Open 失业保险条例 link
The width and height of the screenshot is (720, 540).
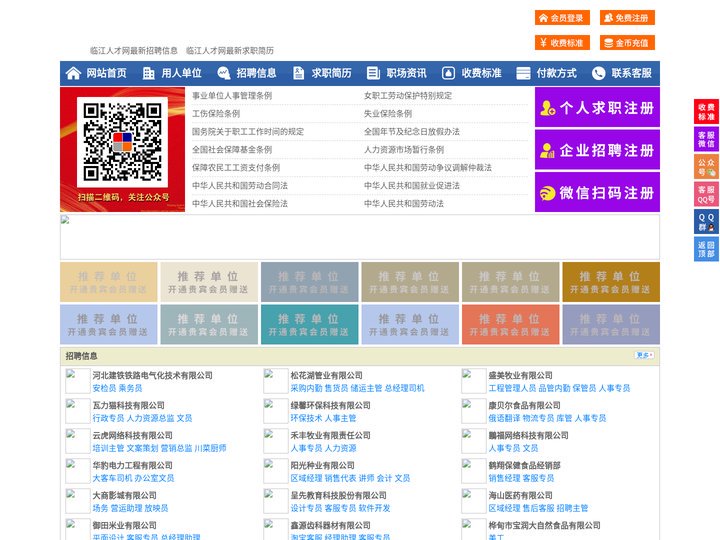[388, 113]
